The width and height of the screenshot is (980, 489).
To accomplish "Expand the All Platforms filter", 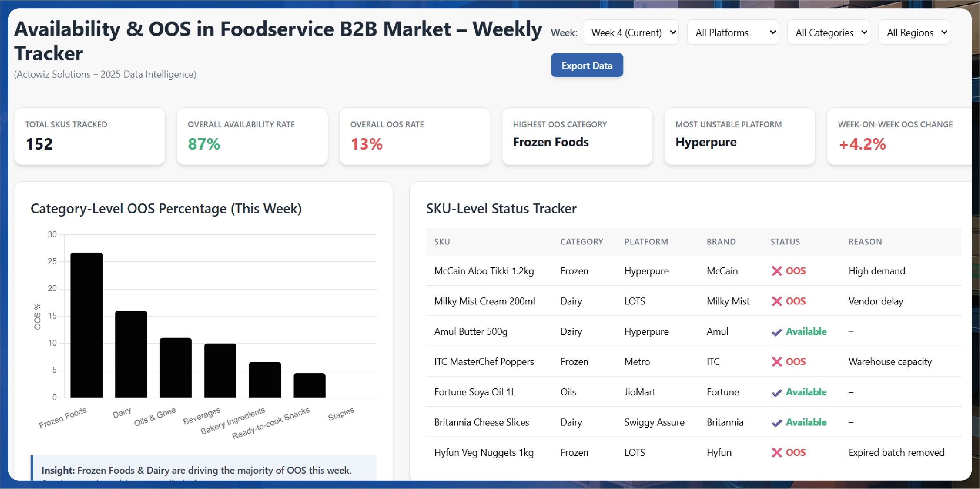I will pyautogui.click(x=732, y=33).
